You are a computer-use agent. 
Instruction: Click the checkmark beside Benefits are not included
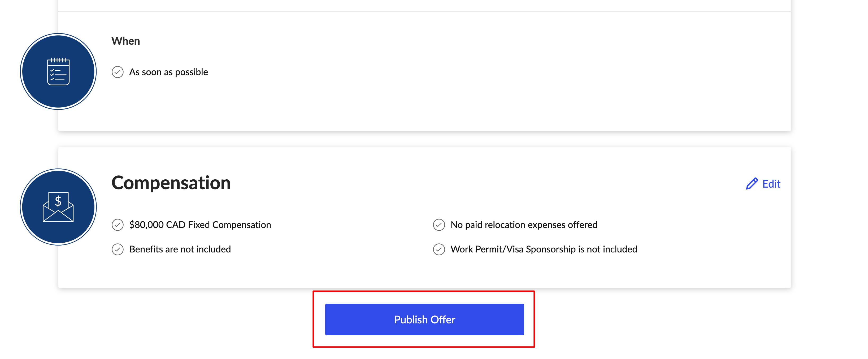[118, 249]
